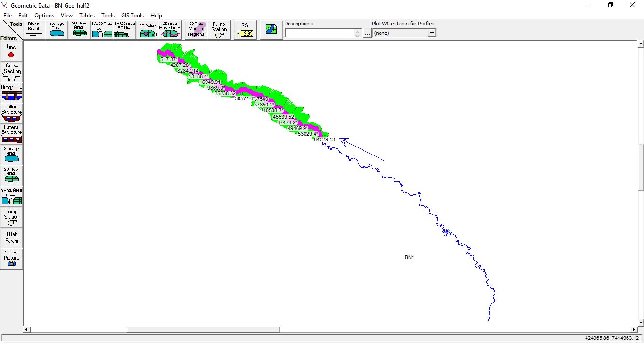The width and height of the screenshot is (644, 343).
Task: Click the View Picture button
Action: click(x=12, y=258)
